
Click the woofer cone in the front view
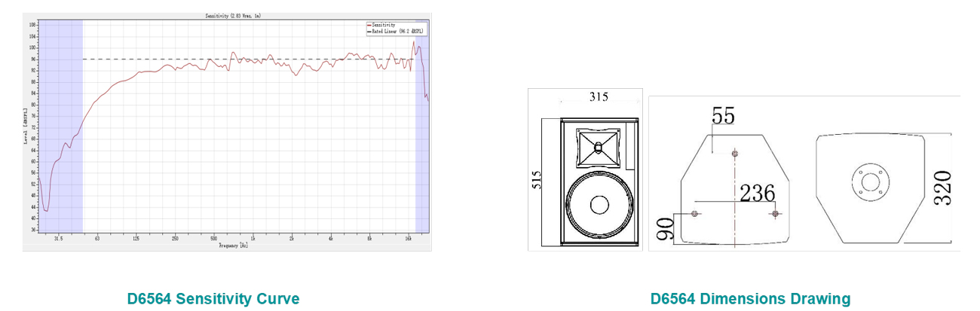[x=599, y=206]
